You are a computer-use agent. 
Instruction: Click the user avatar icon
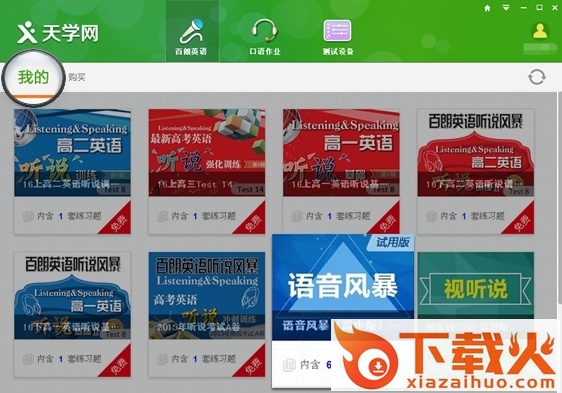pos(540,31)
